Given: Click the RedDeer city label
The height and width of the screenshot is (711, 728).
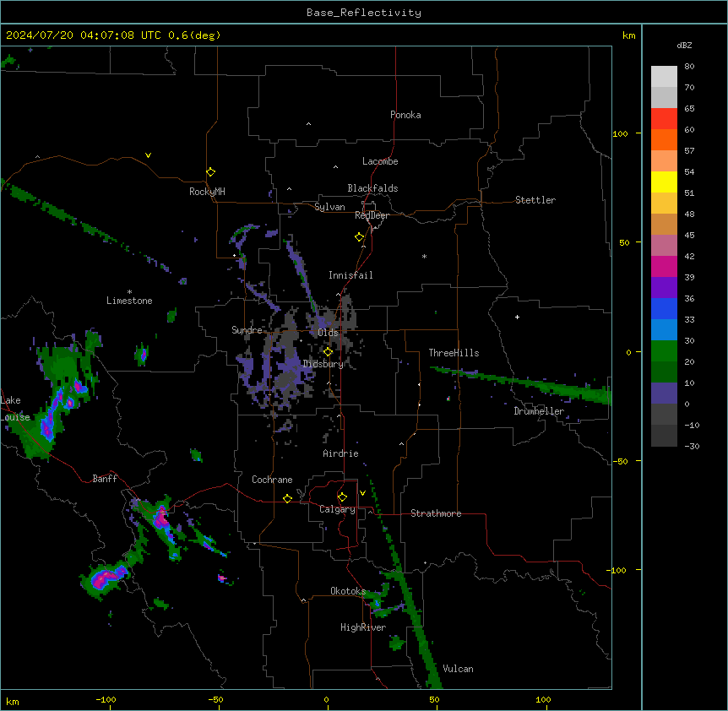Looking at the screenshot, I should [372, 215].
